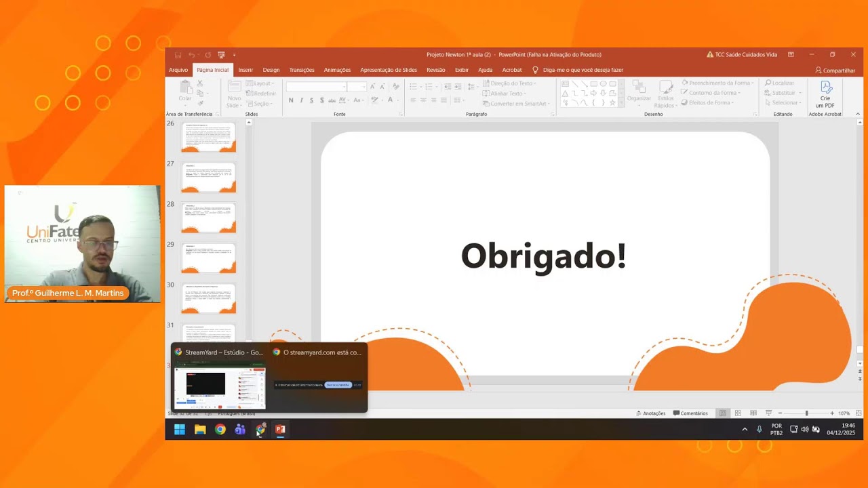Click the Pincel de Formatação brush icon
The height and width of the screenshot is (488, 868).
pos(200,103)
